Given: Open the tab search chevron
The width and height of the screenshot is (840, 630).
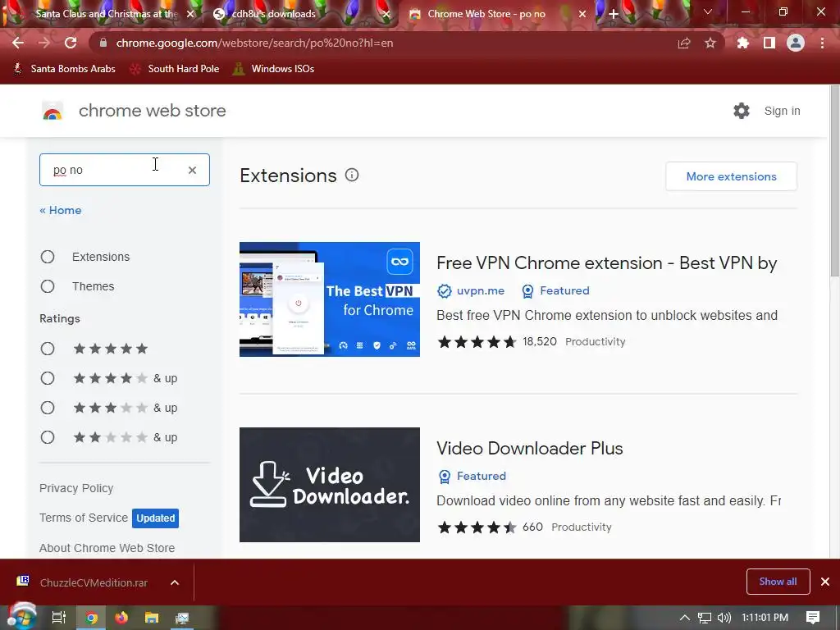Looking at the screenshot, I should coord(708,11).
